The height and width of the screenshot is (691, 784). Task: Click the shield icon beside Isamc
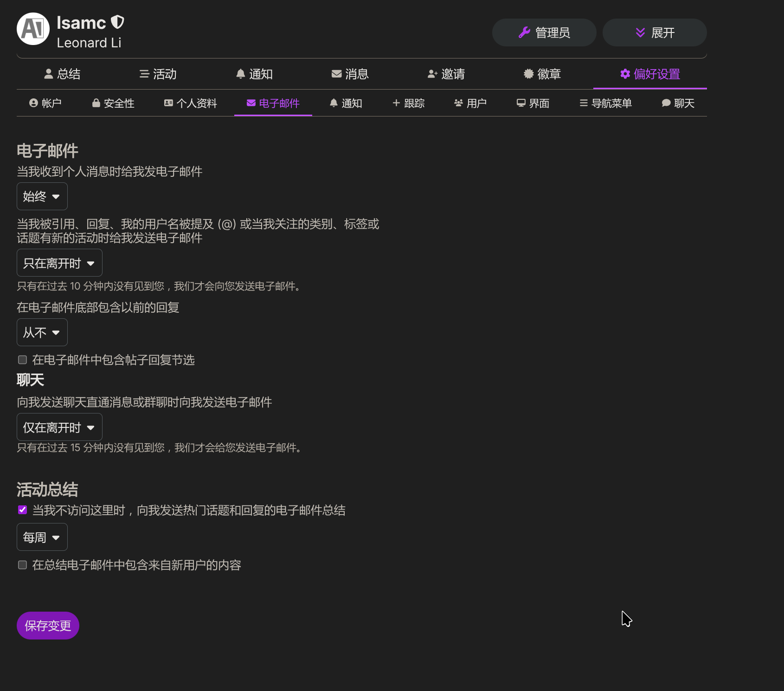[x=118, y=22]
